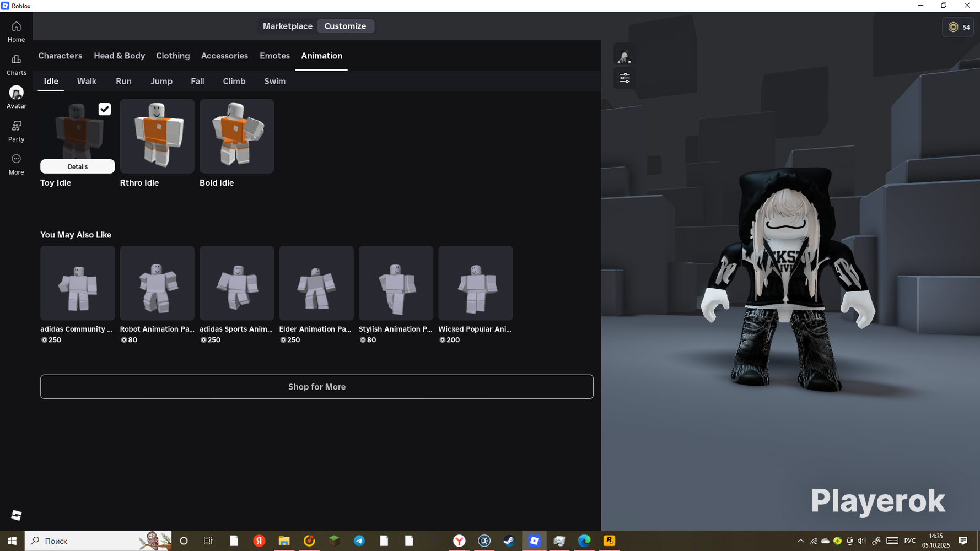Switch to Swim animations

click(x=274, y=81)
